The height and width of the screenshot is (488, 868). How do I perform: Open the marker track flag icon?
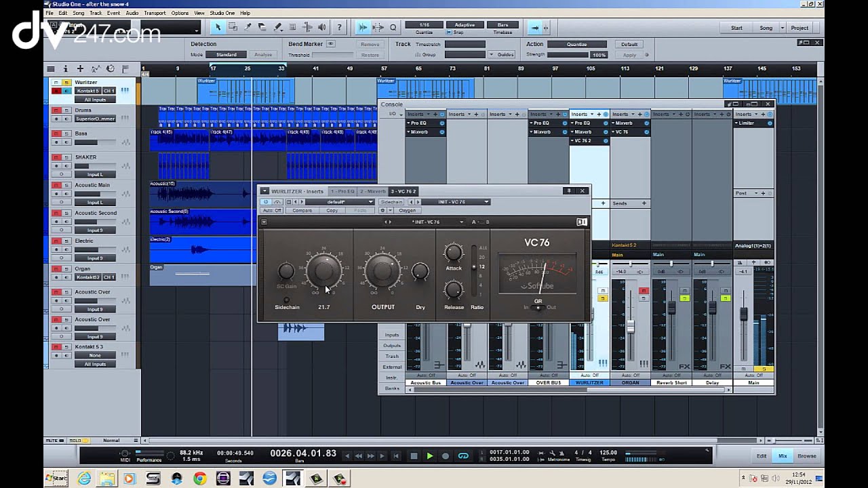tap(125, 68)
